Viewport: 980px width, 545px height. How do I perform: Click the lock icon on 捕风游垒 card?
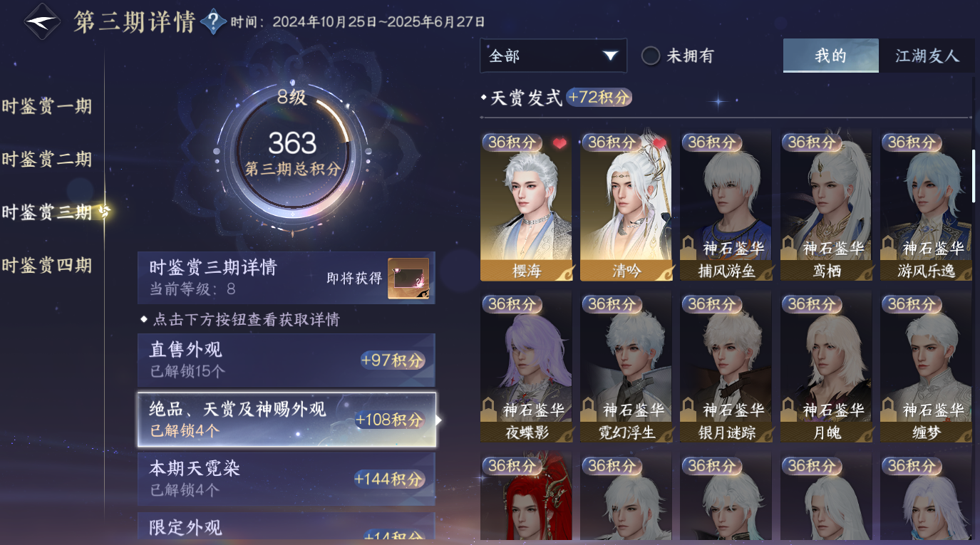(688, 249)
